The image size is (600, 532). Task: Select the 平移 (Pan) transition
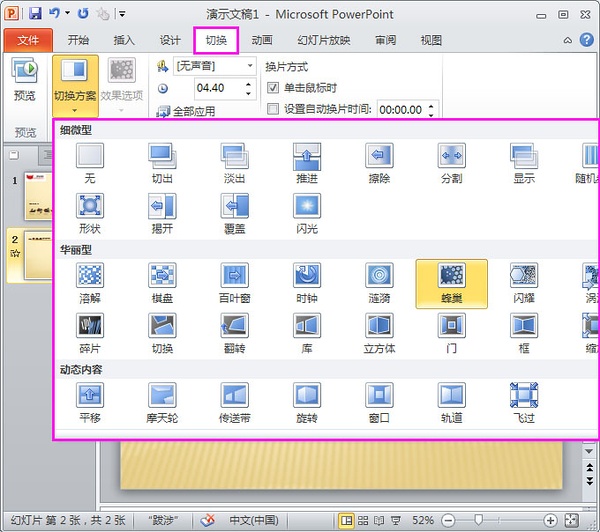(x=90, y=403)
